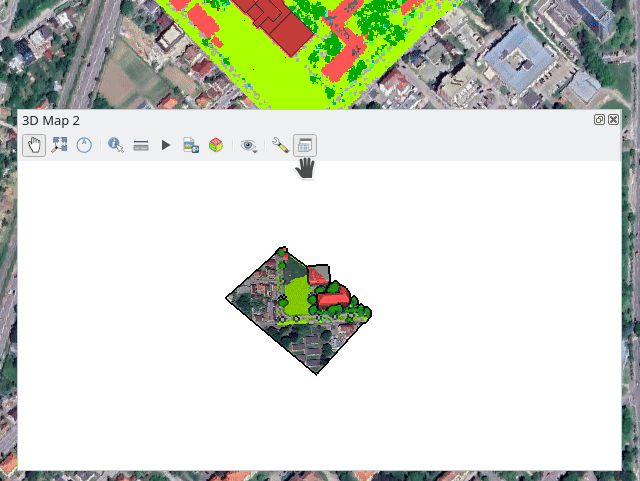Click Save as Image icon
The image size is (640, 481).
coord(191,145)
